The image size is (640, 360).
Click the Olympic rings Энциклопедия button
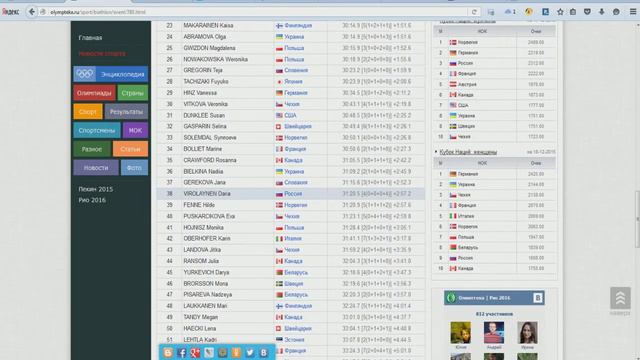coord(111,74)
